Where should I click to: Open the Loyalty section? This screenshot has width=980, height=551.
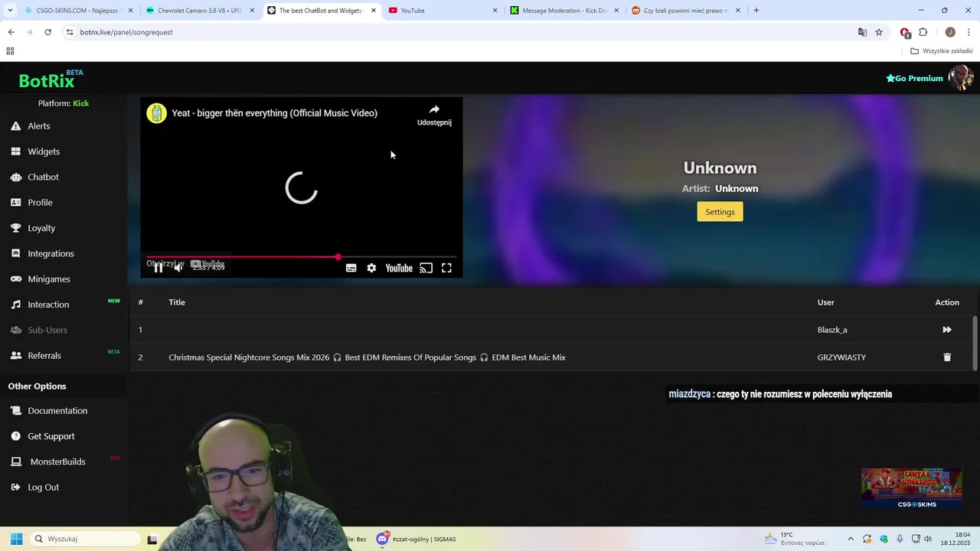pyautogui.click(x=41, y=228)
